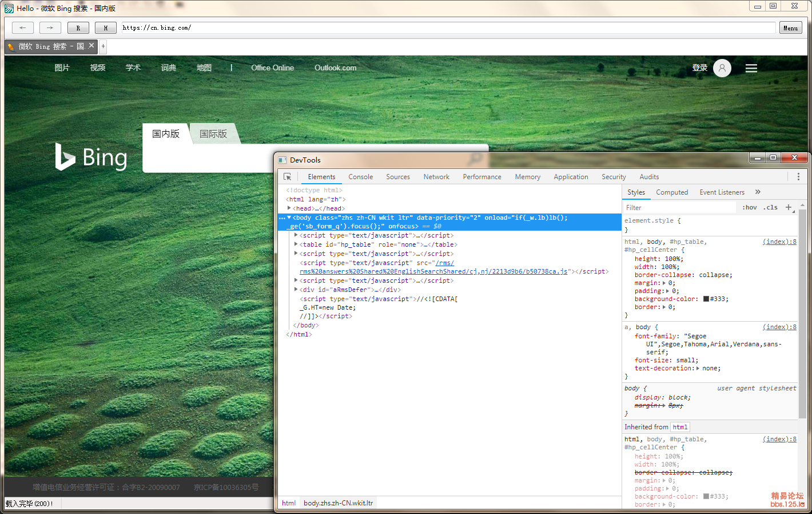812x514 pixels.
Task: Open the 视频 videos link
Action: click(97, 68)
